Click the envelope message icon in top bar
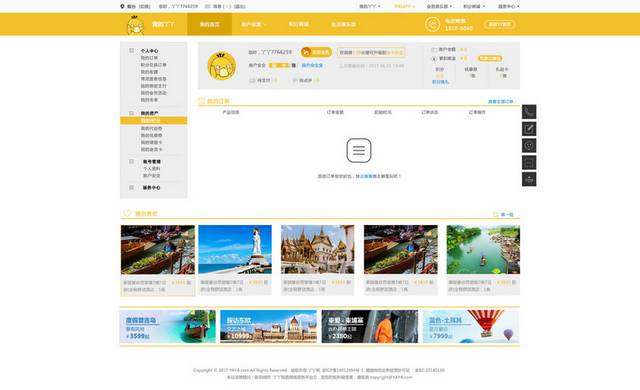This screenshot has width=640, height=390. coord(208,6)
